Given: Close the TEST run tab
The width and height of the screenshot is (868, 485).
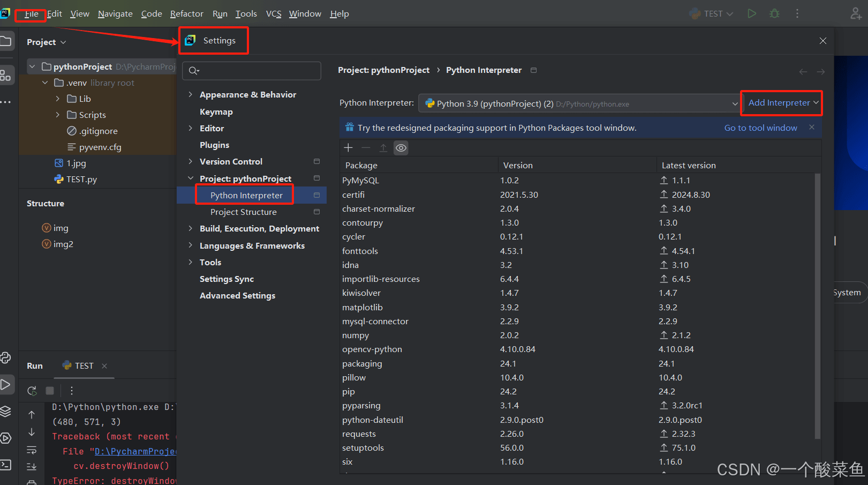Looking at the screenshot, I should [x=104, y=365].
